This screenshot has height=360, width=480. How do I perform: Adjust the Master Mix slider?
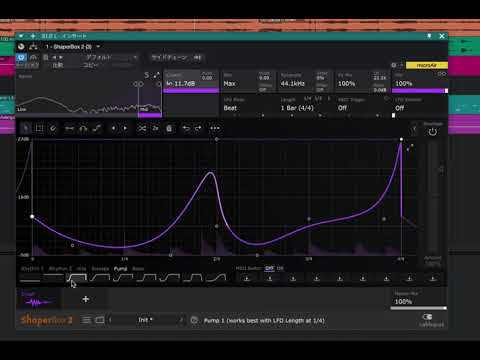click(x=418, y=308)
